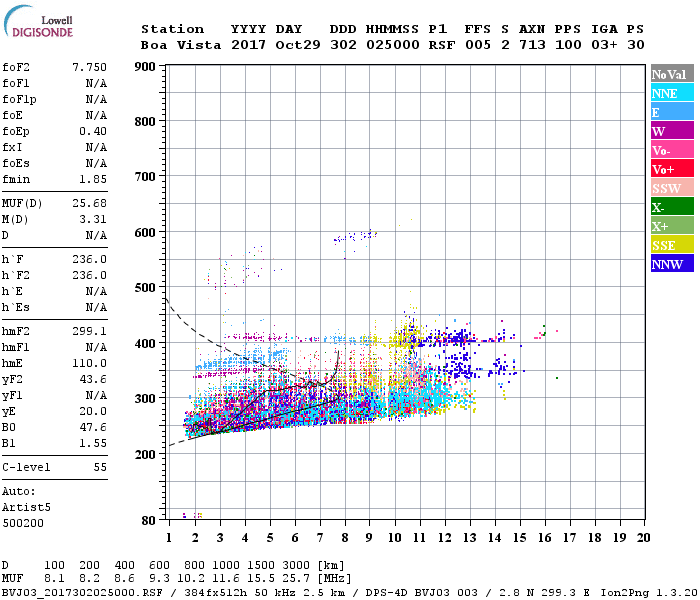Click the X- dark green legend swatch
The image size is (700, 600).
coord(672,207)
